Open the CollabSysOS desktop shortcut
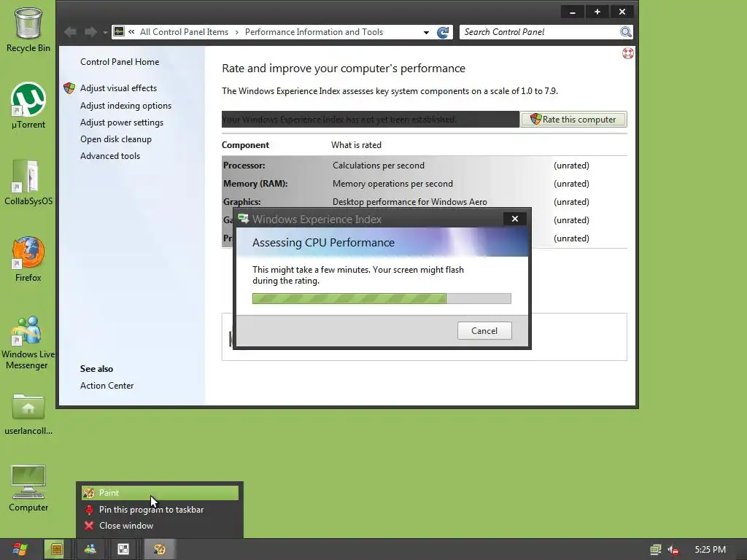This screenshot has height=560, width=747. tap(28, 182)
